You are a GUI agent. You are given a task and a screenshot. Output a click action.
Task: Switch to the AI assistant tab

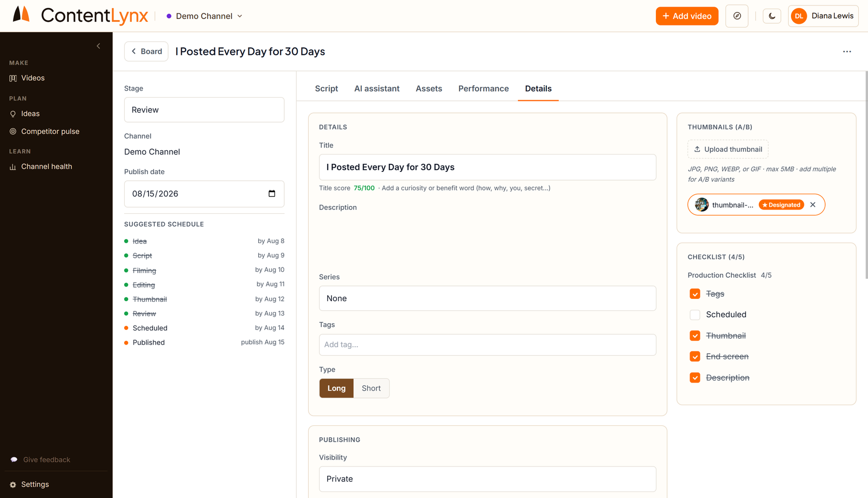(x=377, y=88)
